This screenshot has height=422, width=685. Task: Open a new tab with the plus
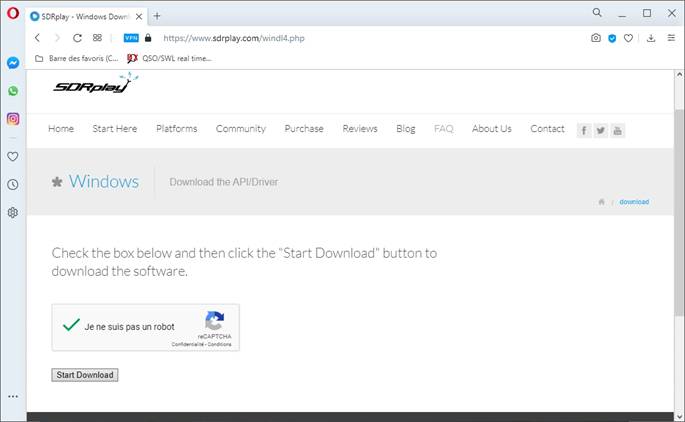[157, 16]
